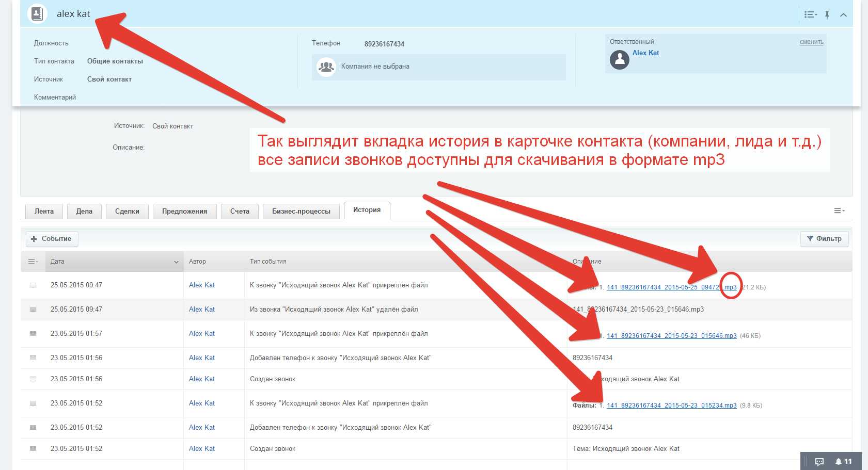Image resolution: width=868 pixels, height=470 pixels.
Task: Open the row menu icon of the first history entry
Action: [33, 285]
